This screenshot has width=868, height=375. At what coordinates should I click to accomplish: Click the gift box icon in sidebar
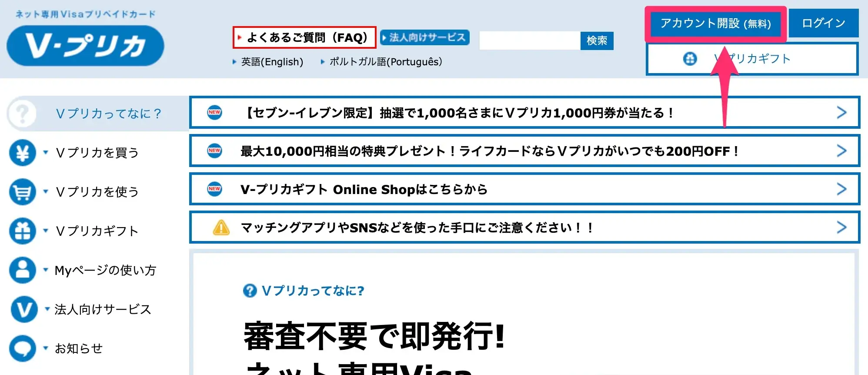tap(22, 231)
